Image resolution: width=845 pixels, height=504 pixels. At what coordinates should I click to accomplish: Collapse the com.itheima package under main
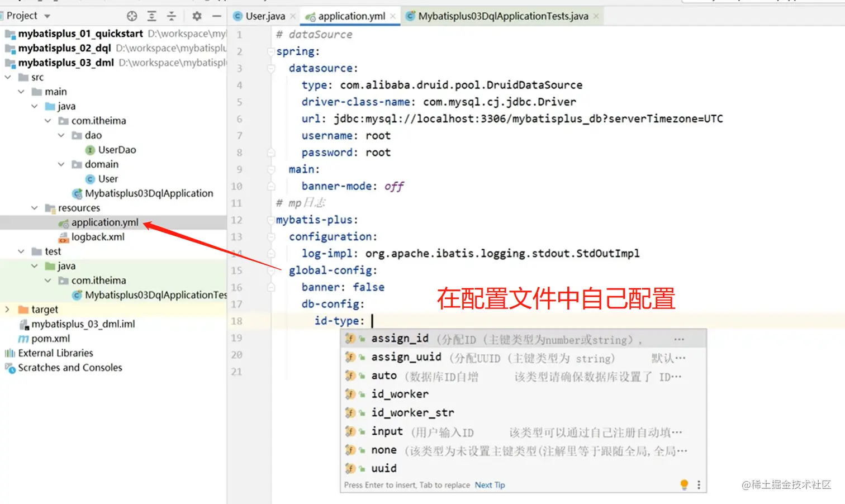tap(48, 121)
